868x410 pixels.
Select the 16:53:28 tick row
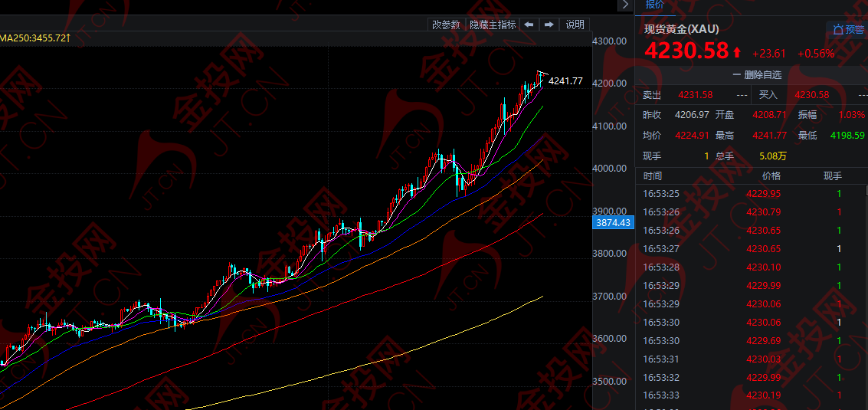[x=750, y=267]
